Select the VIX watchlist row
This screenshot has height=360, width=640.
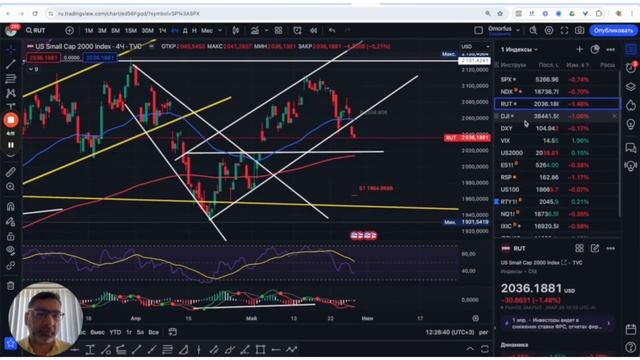click(557, 141)
